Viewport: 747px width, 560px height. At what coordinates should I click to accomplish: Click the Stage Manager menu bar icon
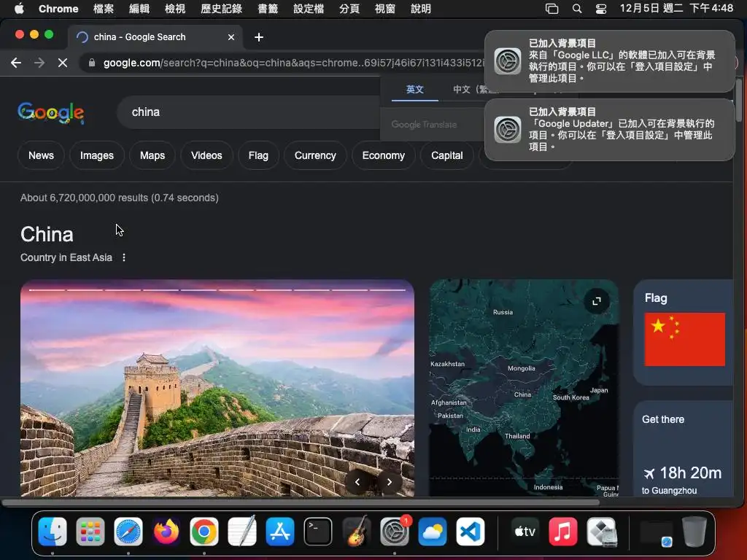point(551,9)
